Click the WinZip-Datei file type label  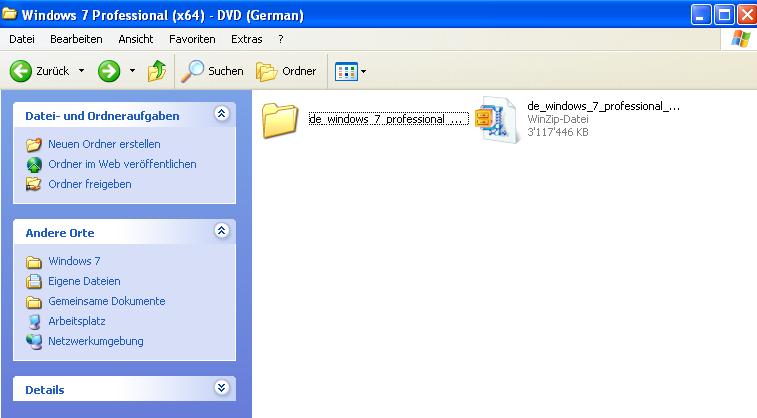pos(558,119)
